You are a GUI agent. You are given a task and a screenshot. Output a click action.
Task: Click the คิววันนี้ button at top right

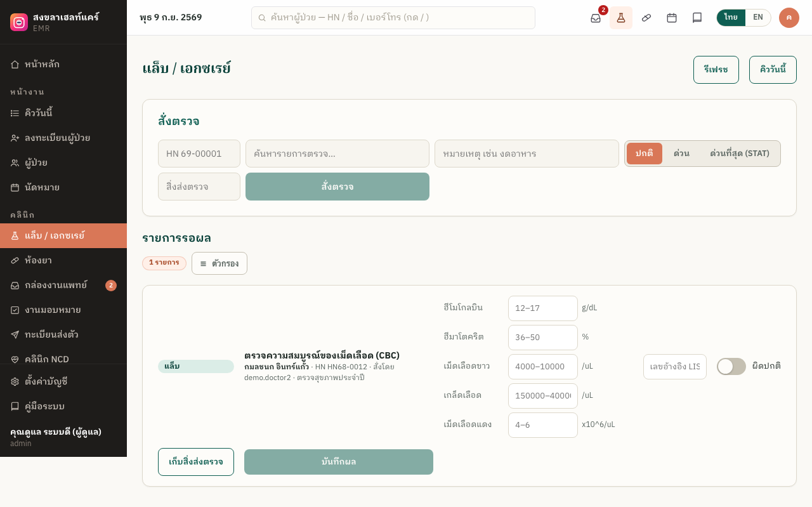coord(773,70)
